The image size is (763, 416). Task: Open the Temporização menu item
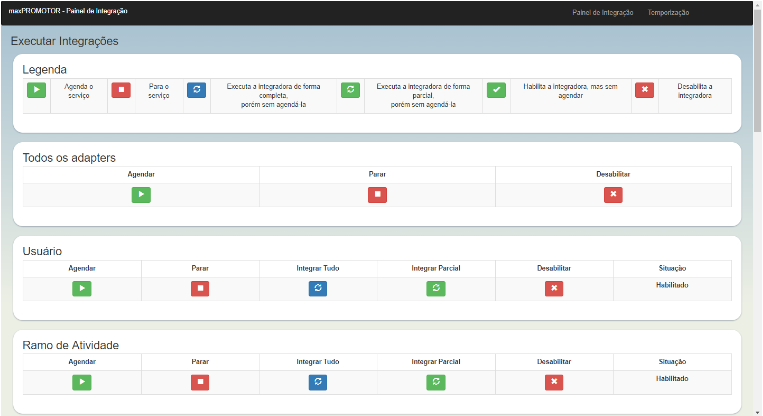pos(668,13)
